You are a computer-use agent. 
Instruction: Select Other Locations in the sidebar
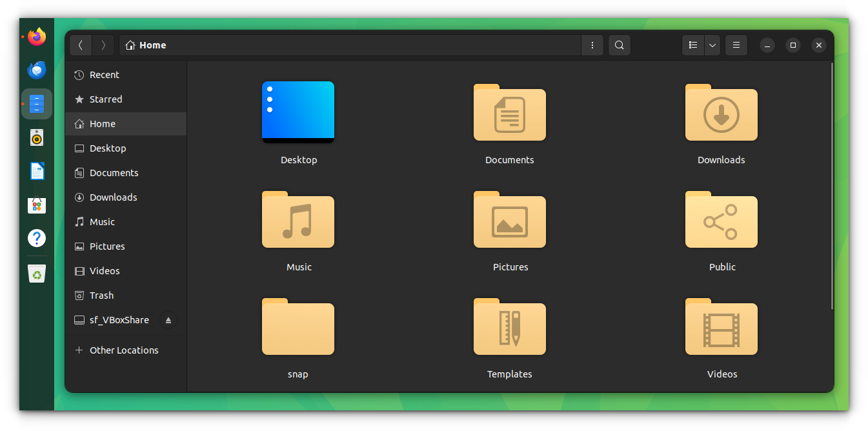(124, 350)
